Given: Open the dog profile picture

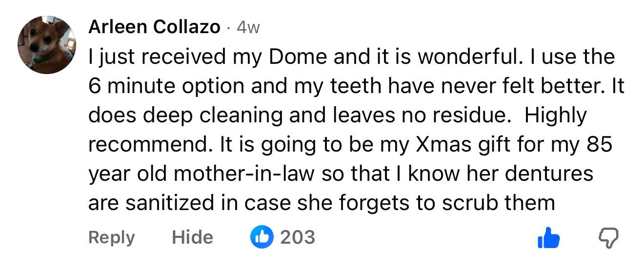Looking at the screenshot, I should point(47,45).
